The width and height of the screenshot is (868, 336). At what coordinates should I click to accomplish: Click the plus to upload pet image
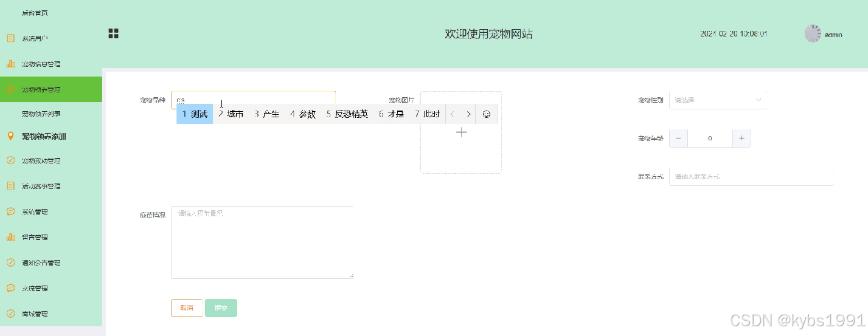coord(461,132)
